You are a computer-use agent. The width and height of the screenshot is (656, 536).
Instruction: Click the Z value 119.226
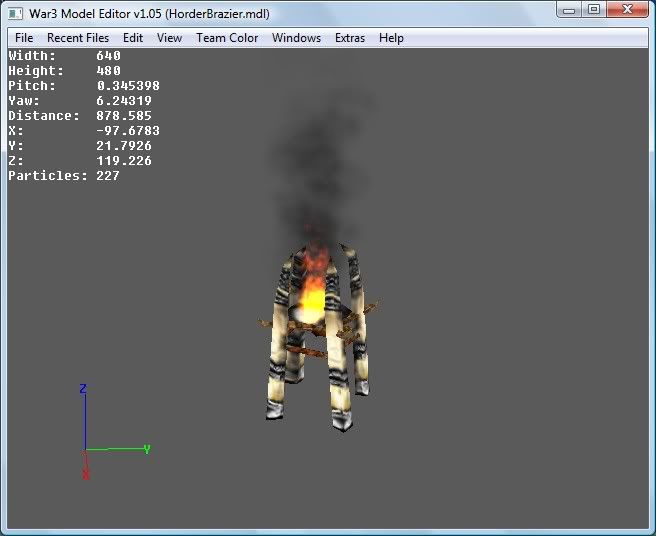124,161
